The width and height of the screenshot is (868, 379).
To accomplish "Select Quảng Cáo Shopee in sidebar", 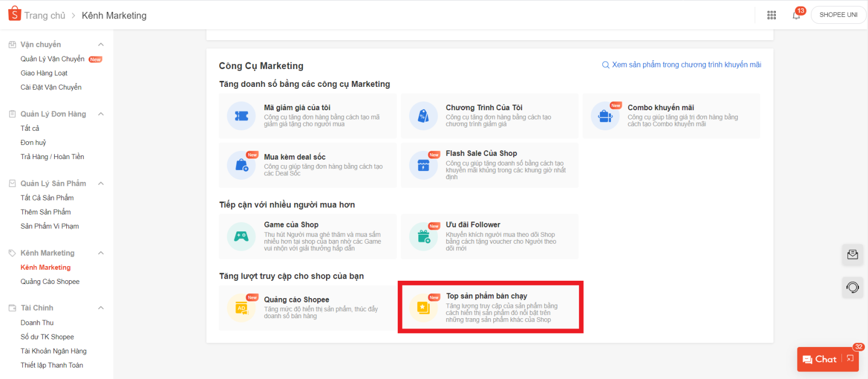I will tap(50, 281).
